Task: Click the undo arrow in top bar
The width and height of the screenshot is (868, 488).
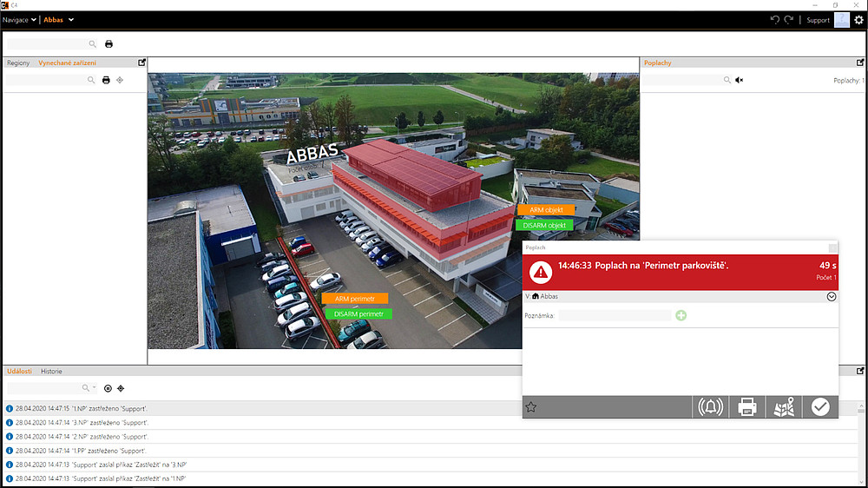Action: (x=776, y=20)
